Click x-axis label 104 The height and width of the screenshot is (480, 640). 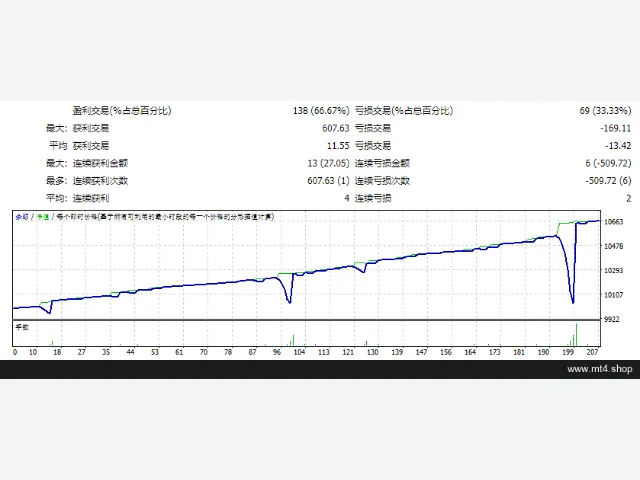click(x=299, y=352)
